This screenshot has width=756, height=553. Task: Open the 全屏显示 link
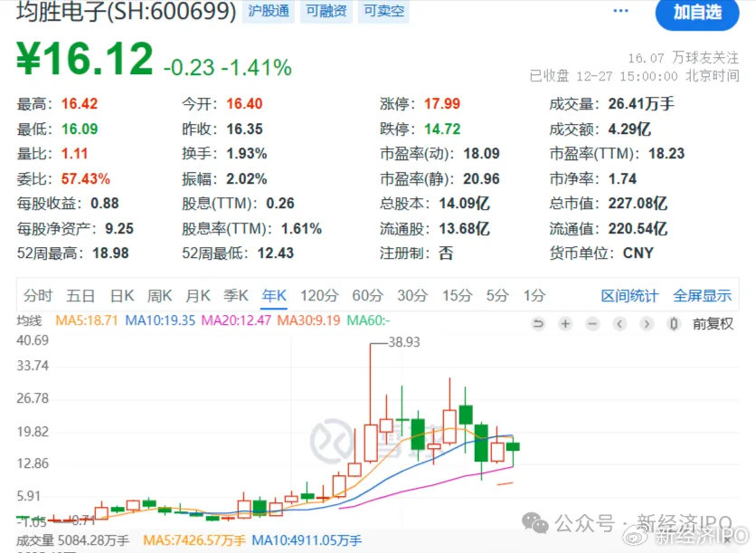702,296
